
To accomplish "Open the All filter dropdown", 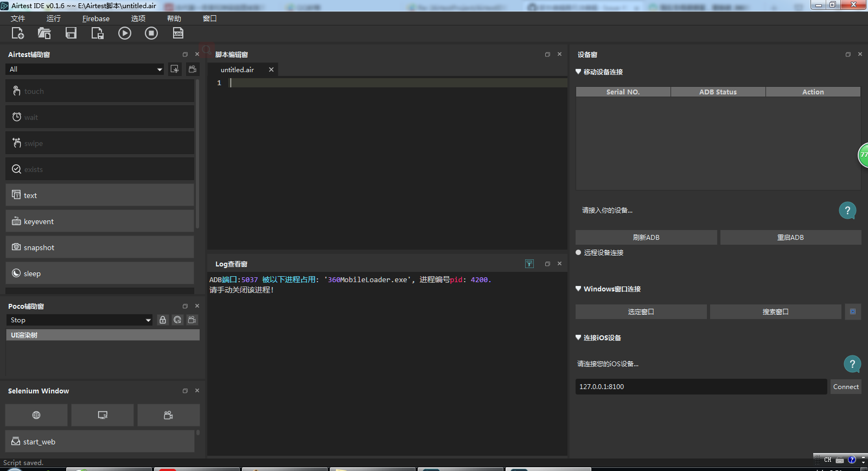I will pyautogui.click(x=85, y=69).
